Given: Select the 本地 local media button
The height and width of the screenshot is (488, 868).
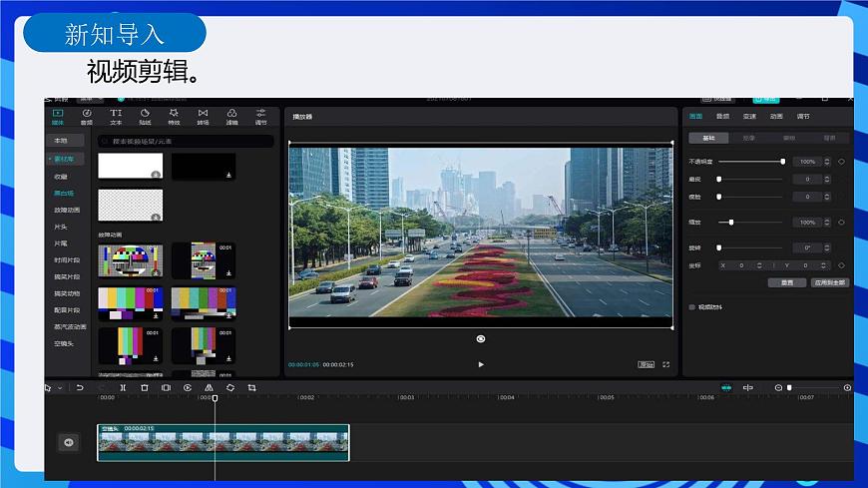Looking at the screenshot, I should (x=65, y=141).
